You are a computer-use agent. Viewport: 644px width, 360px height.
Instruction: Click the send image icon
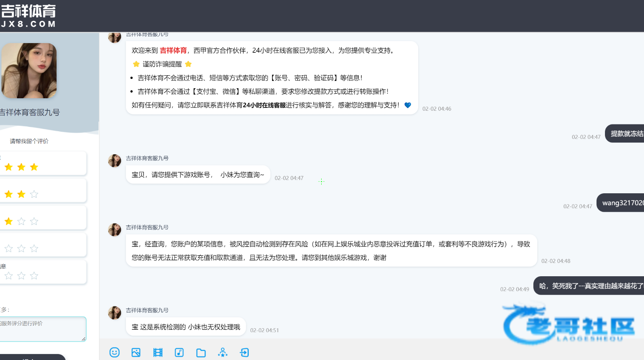pyautogui.click(x=136, y=352)
